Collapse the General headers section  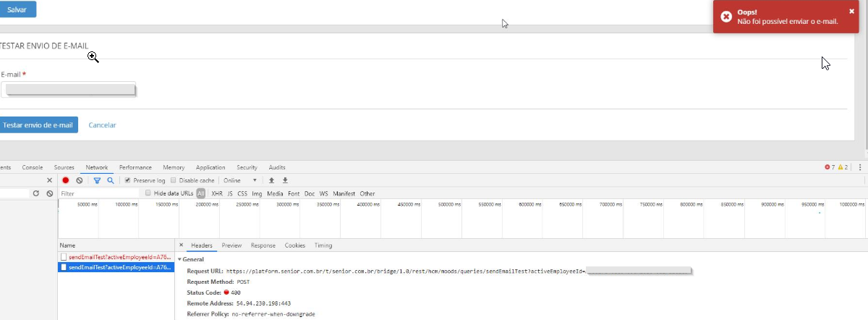pyautogui.click(x=180, y=259)
